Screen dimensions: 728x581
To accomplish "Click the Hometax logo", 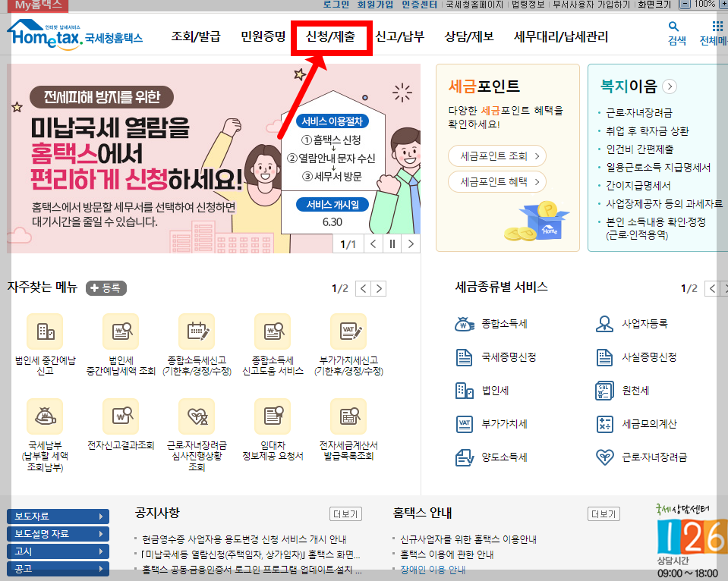I will [74, 34].
